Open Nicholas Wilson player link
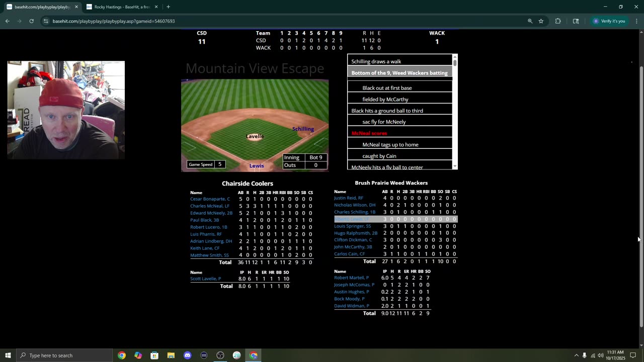Viewport: 644px width, 362px height. (x=355, y=205)
